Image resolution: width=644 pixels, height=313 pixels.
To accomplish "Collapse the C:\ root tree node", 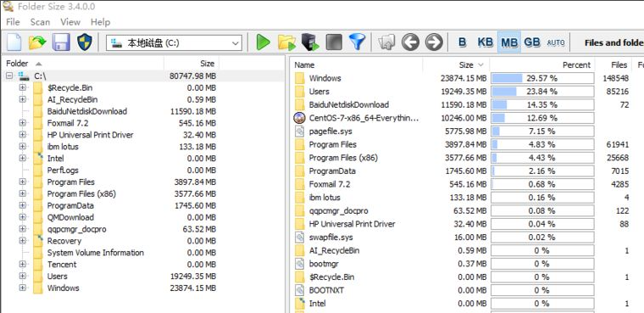I will 10,76.
